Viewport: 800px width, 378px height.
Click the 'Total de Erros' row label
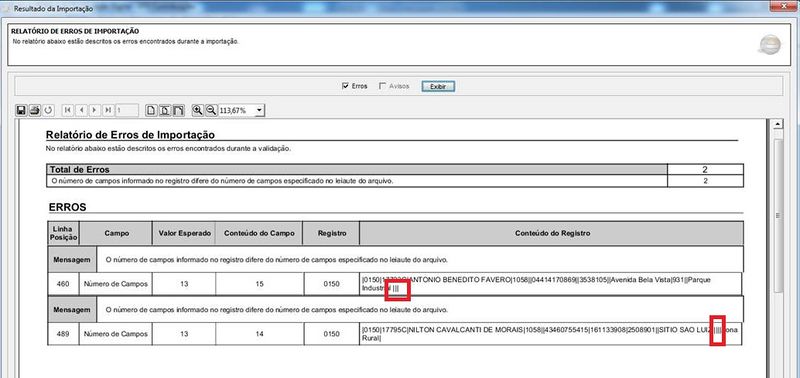80,169
